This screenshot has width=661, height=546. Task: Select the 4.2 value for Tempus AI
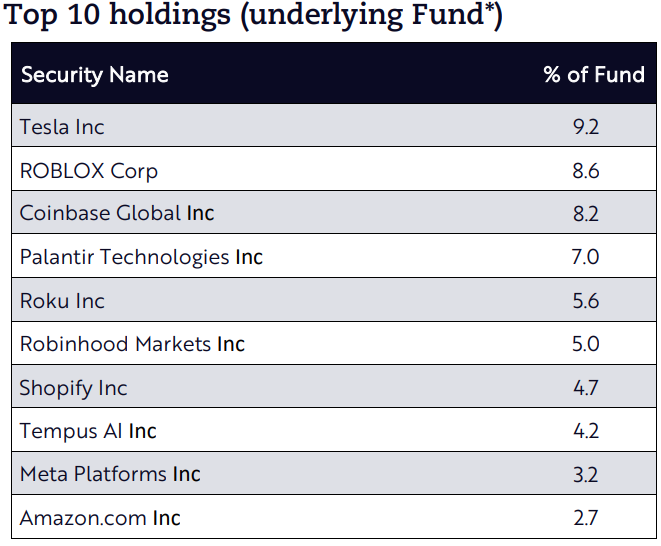(x=586, y=431)
